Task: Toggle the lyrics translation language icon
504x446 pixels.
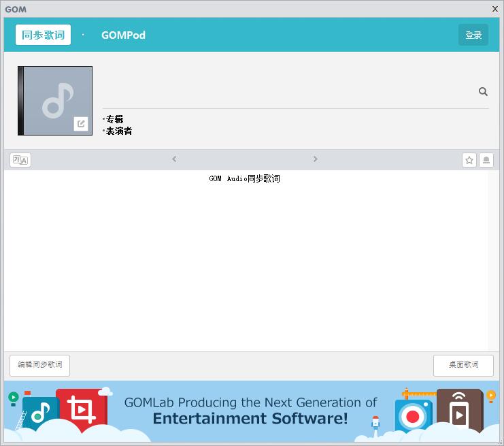Action: coord(20,160)
